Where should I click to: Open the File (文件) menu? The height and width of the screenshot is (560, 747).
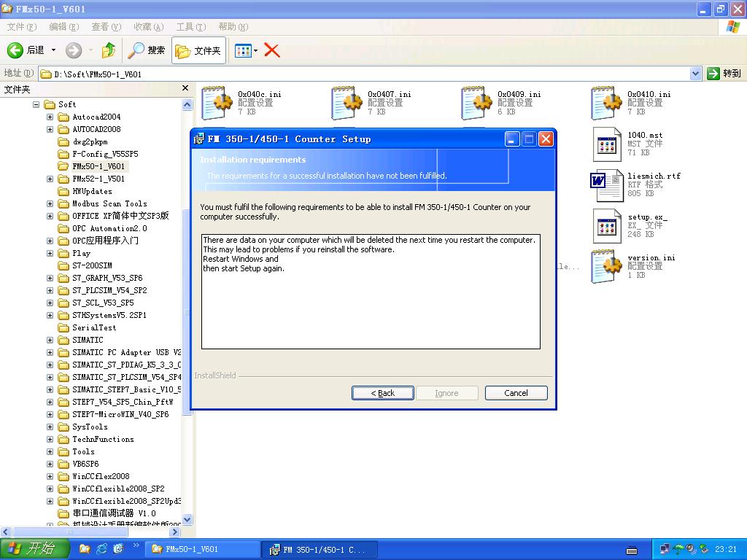[x=21, y=27]
